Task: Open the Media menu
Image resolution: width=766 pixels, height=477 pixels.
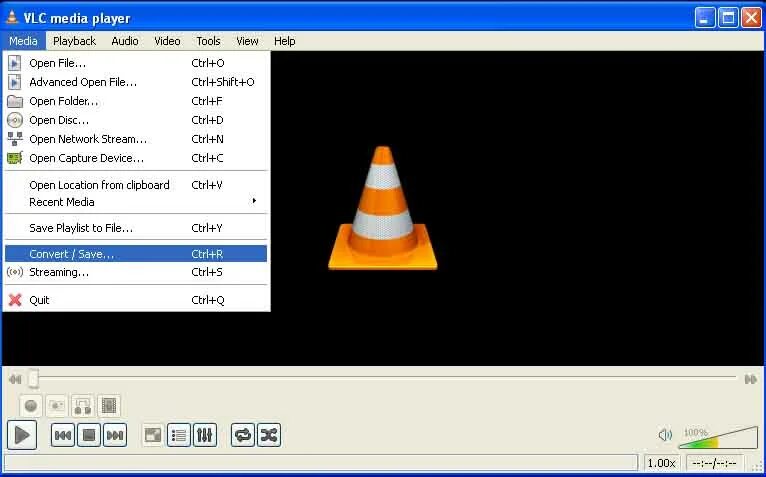Action: 23,41
